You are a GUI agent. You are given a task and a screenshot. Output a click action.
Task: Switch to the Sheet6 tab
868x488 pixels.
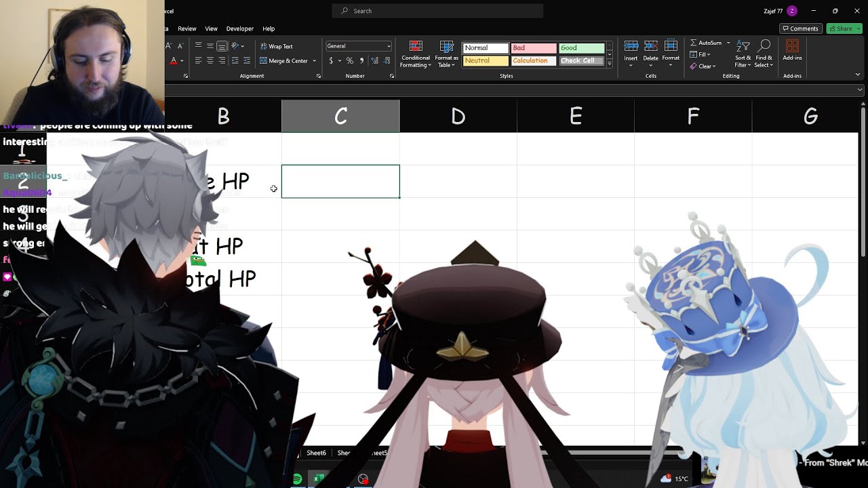coord(316,453)
